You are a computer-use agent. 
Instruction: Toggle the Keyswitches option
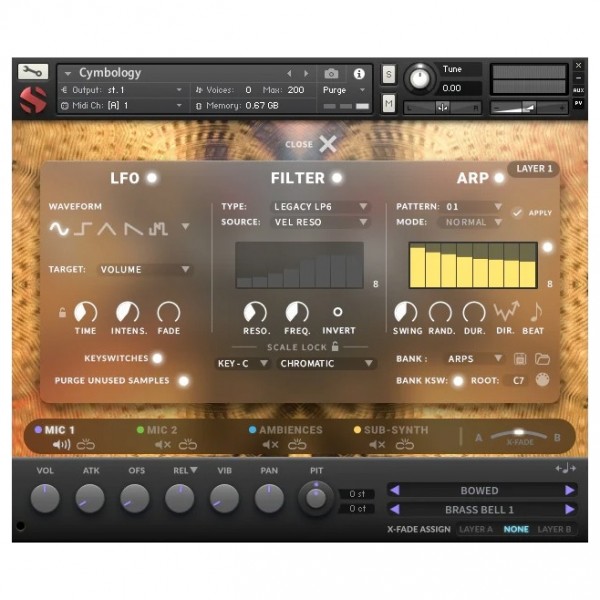point(157,358)
